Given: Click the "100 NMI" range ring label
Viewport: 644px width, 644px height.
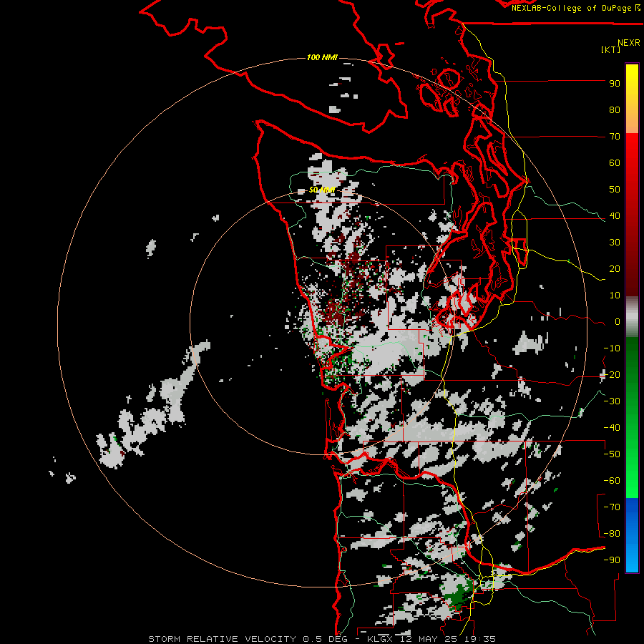Looking at the screenshot, I should point(322,57).
